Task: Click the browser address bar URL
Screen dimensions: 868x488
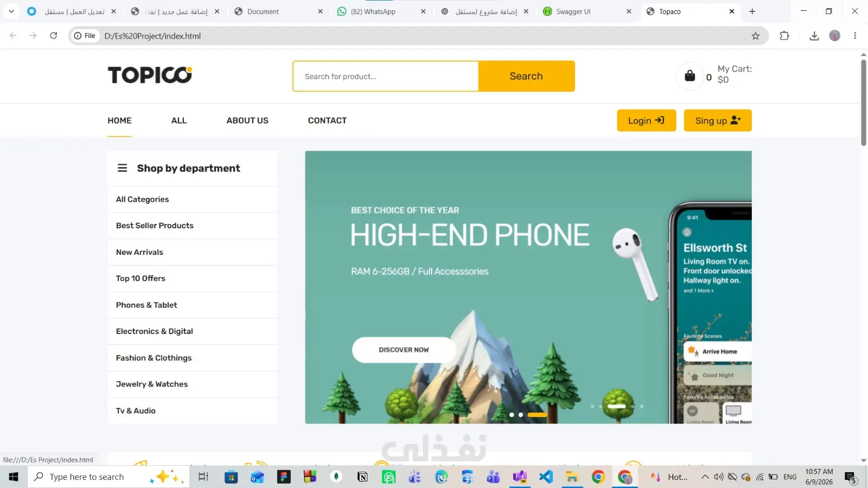Action: [x=152, y=36]
